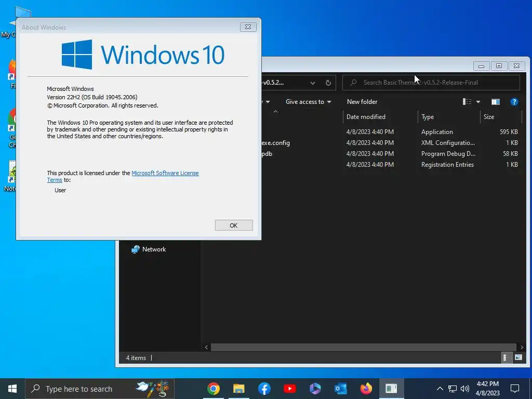Maximize the File Explorer window
The width and height of the screenshot is (532, 399).
pyautogui.click(x=499, y=66)
